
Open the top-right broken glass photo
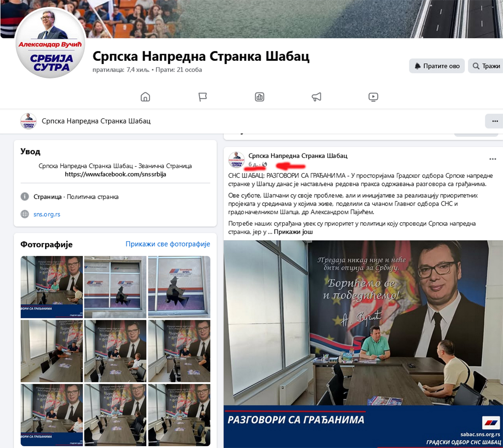[x=179, y=287]
